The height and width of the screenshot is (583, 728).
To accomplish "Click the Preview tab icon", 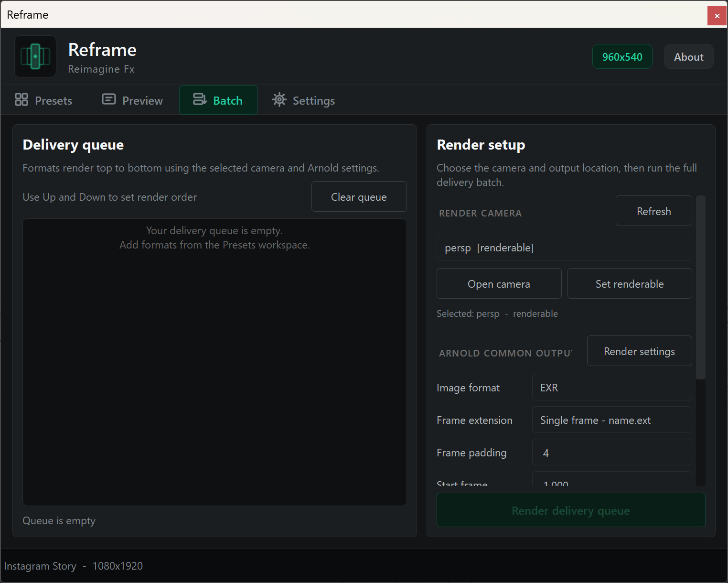I will (109, 99).
